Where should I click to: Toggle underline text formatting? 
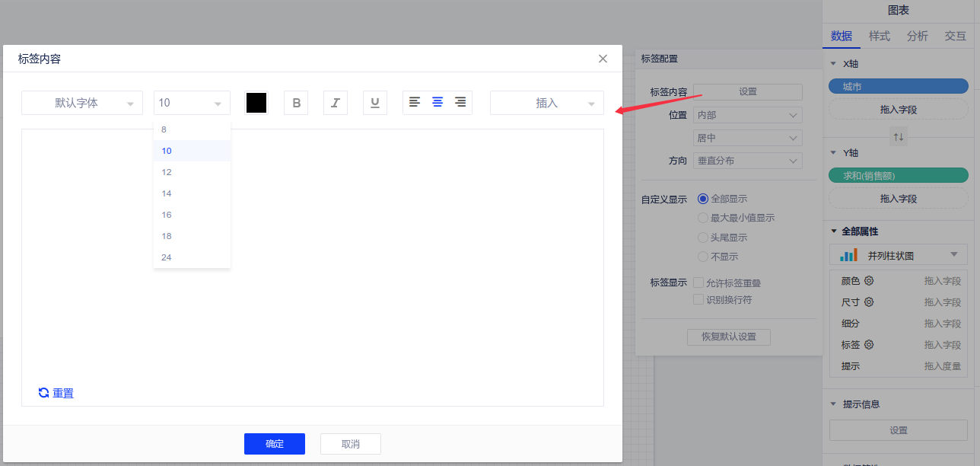click(x=375, y=103)
